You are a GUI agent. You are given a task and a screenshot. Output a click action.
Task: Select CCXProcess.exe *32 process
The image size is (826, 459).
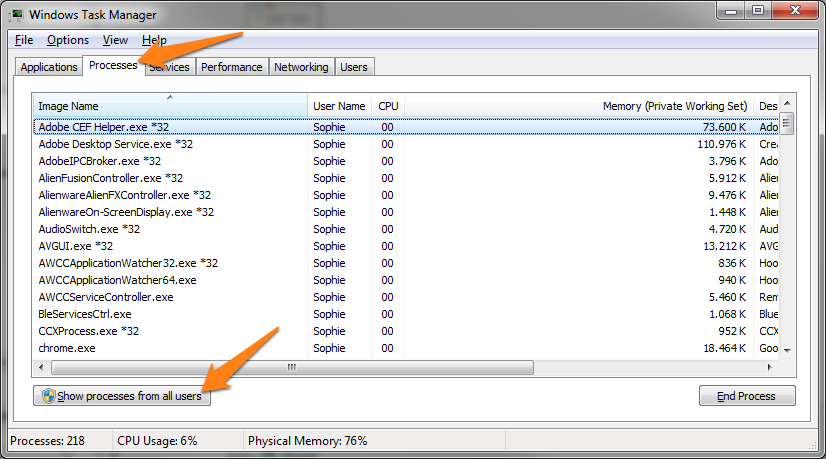(x=407, y=331)
